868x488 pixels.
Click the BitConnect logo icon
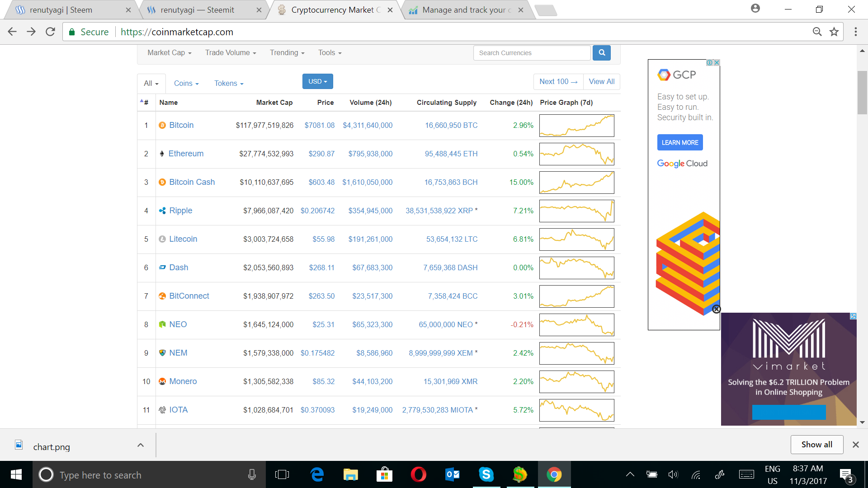pyautogui.click(x=162, y=296)
